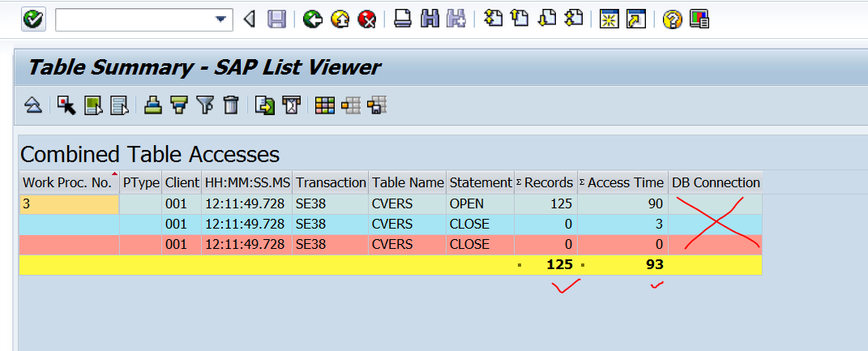Select CVERS in the red row
The width and height of the screenshot is (868, 351).
(x=408, y=244)
